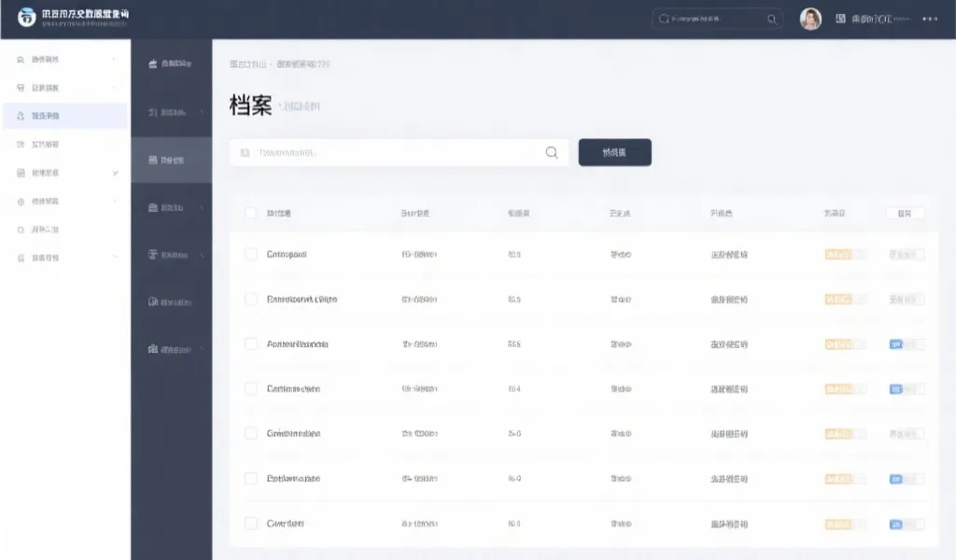Click the topmost icon entry of the secondary dark sidebar
This screenshot has width=956, height=560.
point(171,64)
